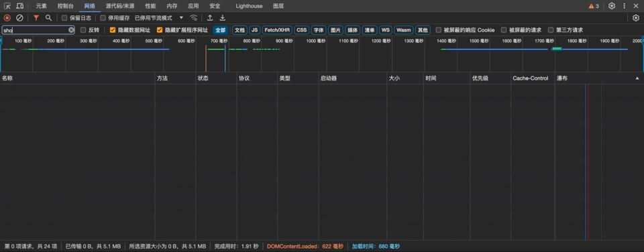Filter by WS type
The image size is (644, 252).
tap(385, 30)
